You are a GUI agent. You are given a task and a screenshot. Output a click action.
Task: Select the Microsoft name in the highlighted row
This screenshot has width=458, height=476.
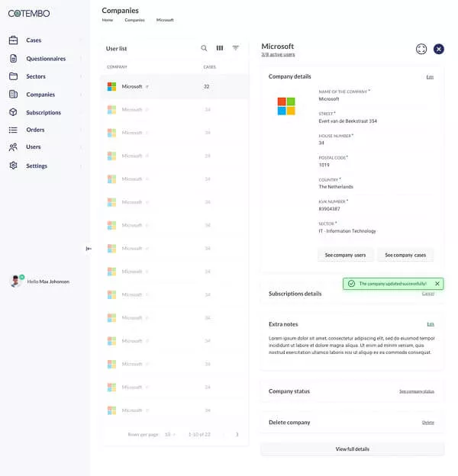(132, 86)
